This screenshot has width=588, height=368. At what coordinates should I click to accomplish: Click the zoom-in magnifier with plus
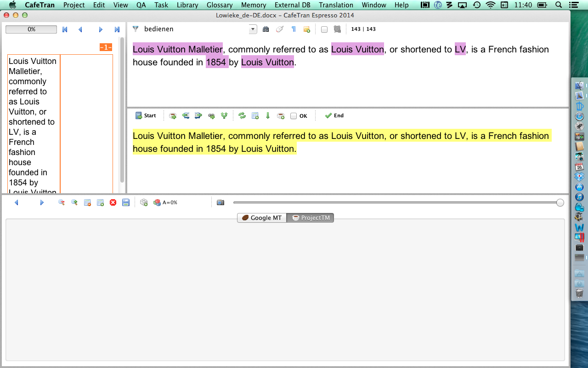click(x=74, y=202)
